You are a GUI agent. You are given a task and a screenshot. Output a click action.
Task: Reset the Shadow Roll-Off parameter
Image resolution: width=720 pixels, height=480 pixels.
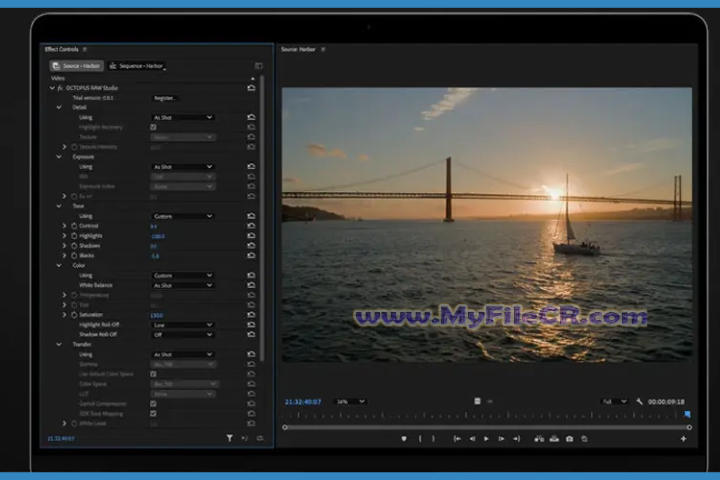pyautogui.click(x=251, y=334)
